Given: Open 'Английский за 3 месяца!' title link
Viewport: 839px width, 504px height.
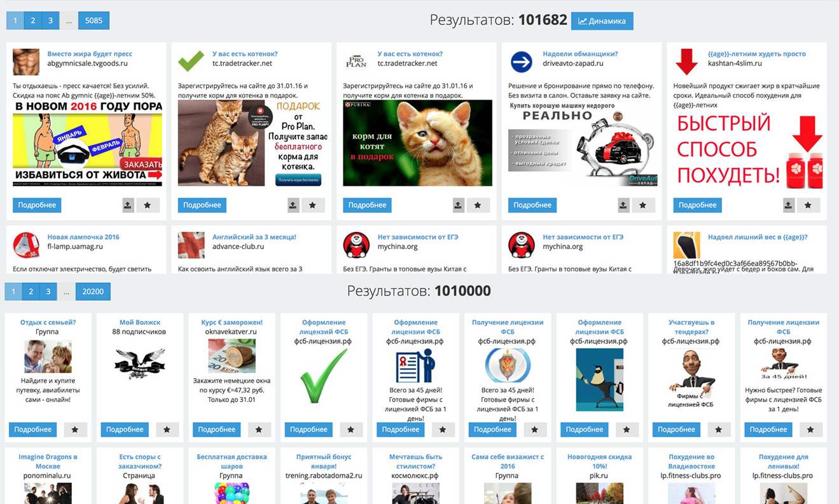Looking at the screenshot, I should (x=254, y=237).
